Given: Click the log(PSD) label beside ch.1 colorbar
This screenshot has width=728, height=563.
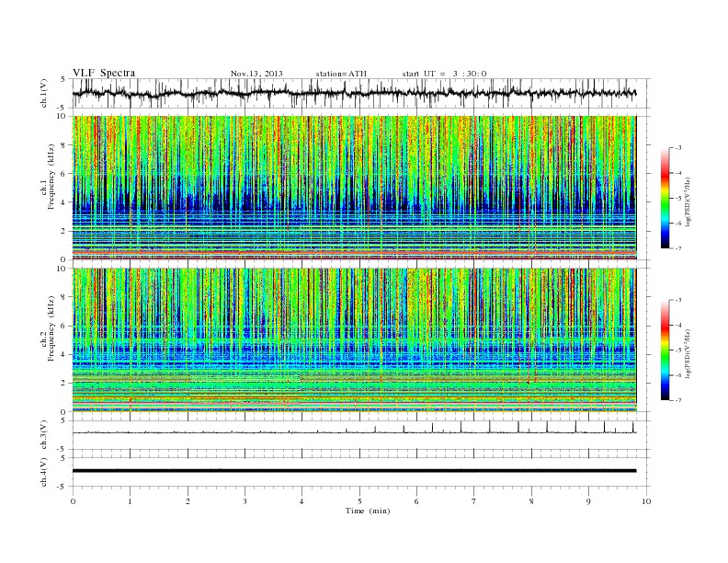Looking at the screenshot, I should tap(688, 201).
